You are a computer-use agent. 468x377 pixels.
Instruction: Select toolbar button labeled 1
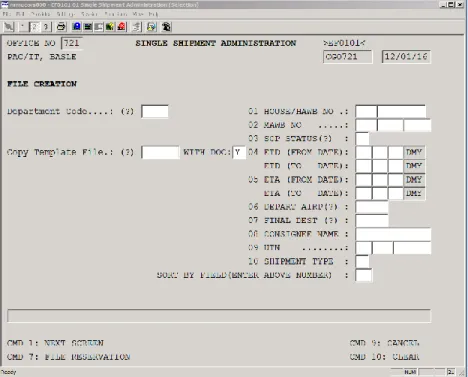[23, 27]
